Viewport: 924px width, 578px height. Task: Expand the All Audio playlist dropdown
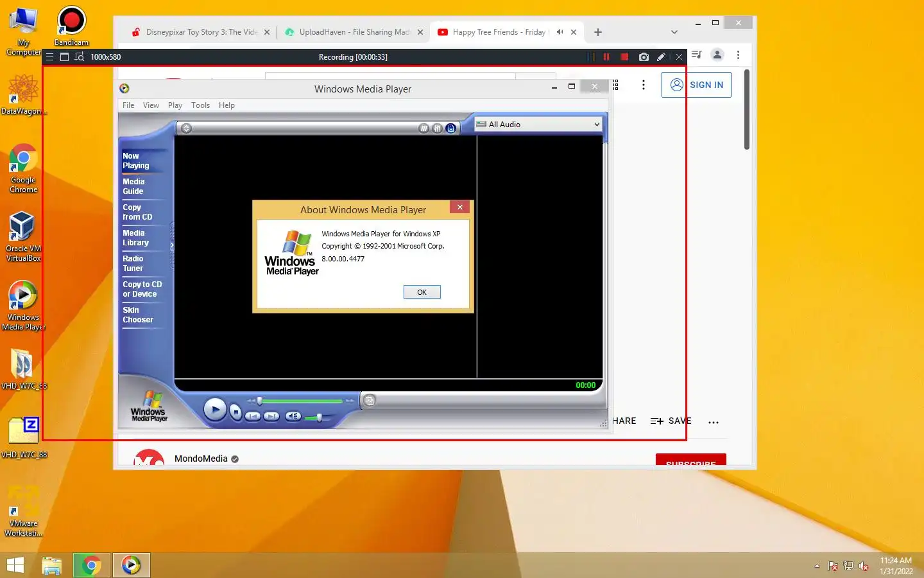(x=538, y=125)
